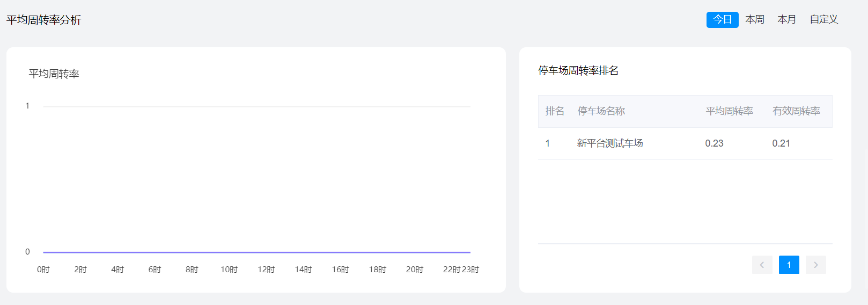Click the 0时 label on chart axis

(x=43, y=270)
